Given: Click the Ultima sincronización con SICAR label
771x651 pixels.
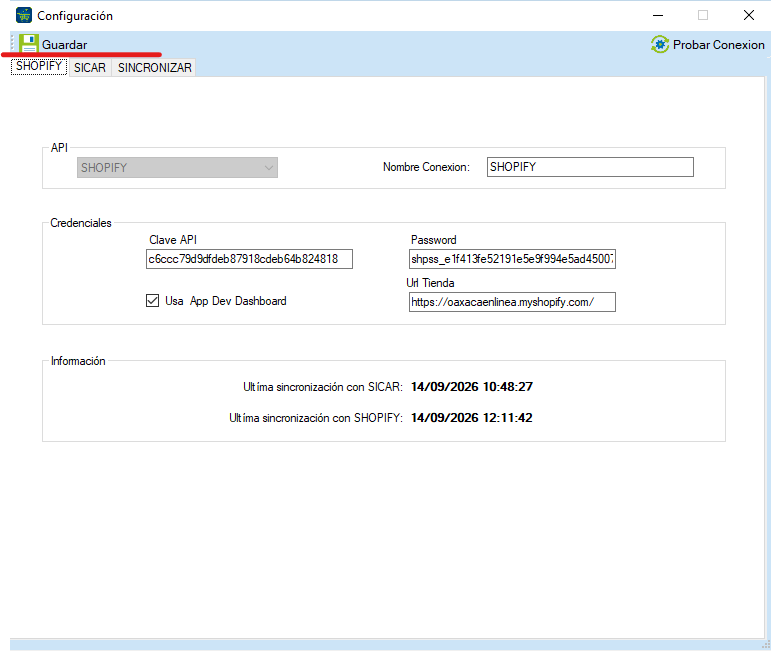Looking at the screenshot, I should pyautogui.click(x=323, y=387).
